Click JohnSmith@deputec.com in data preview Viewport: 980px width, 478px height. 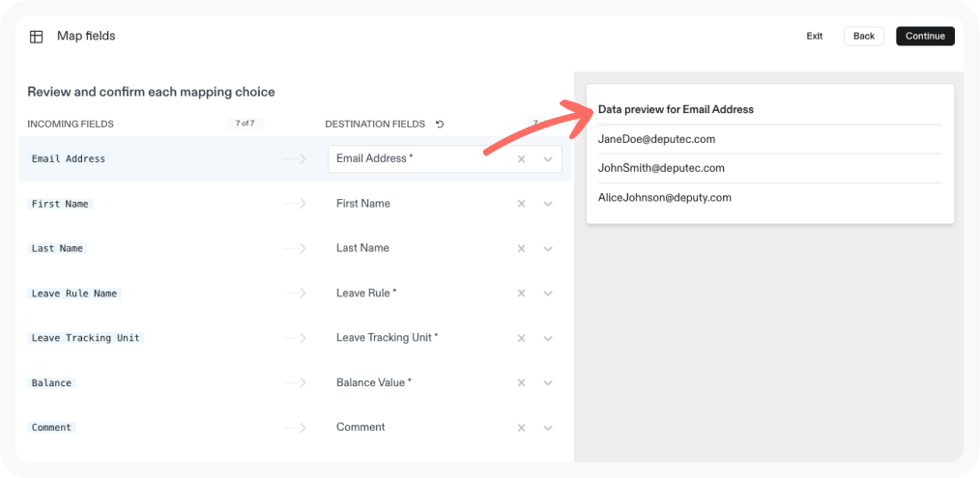pyautogui.click(x=661, y=169)
